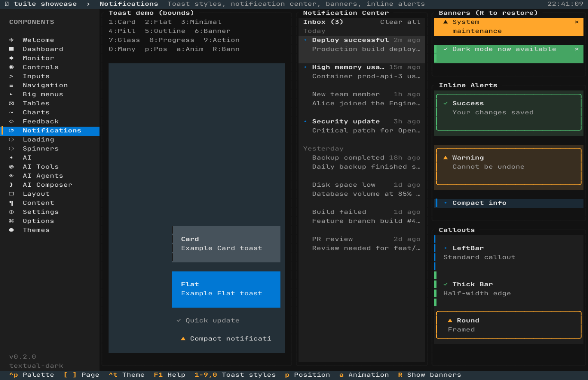The image size is (588, 380).
Task: Dismiss the System maintenance banner
Action: pos(576,22)
